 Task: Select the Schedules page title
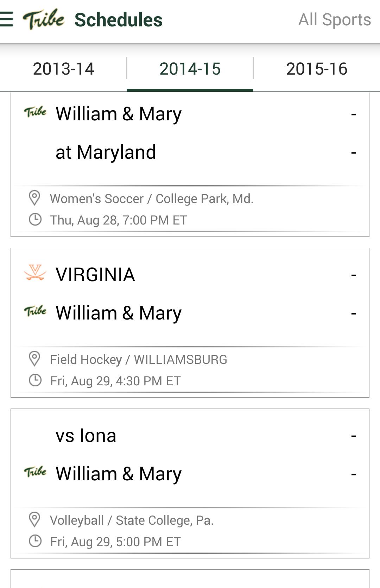(x=118, y=20)
